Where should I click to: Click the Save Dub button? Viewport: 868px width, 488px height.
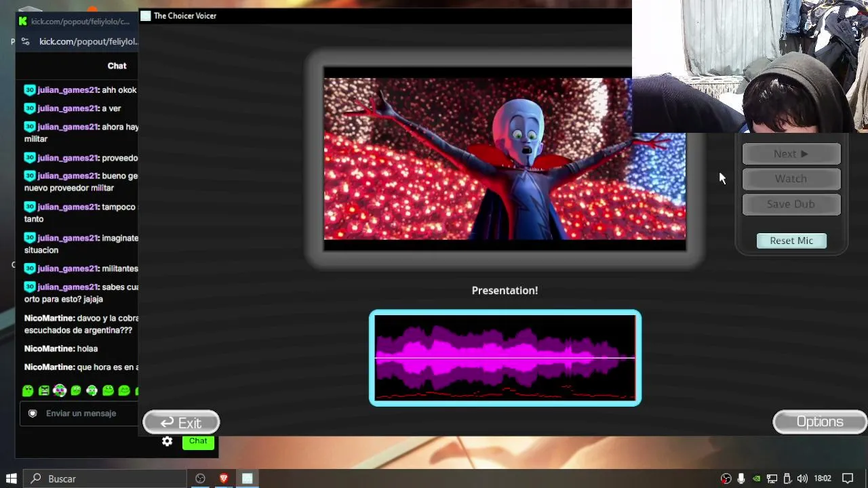point(791,204)
